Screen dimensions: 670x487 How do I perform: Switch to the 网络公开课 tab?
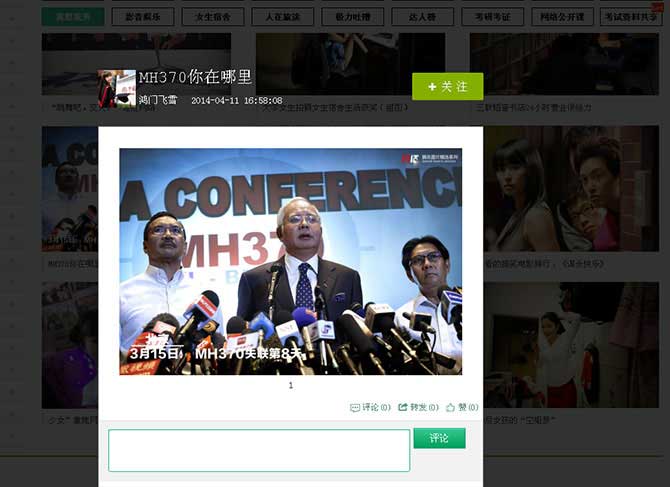click(562, 17)
